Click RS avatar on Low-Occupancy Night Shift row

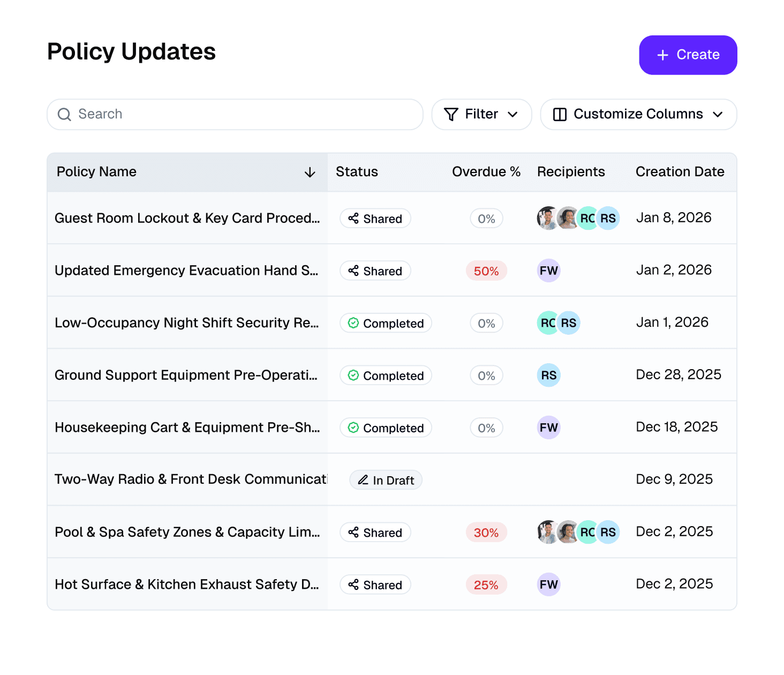pyautogui.click(x=569, y=322)
